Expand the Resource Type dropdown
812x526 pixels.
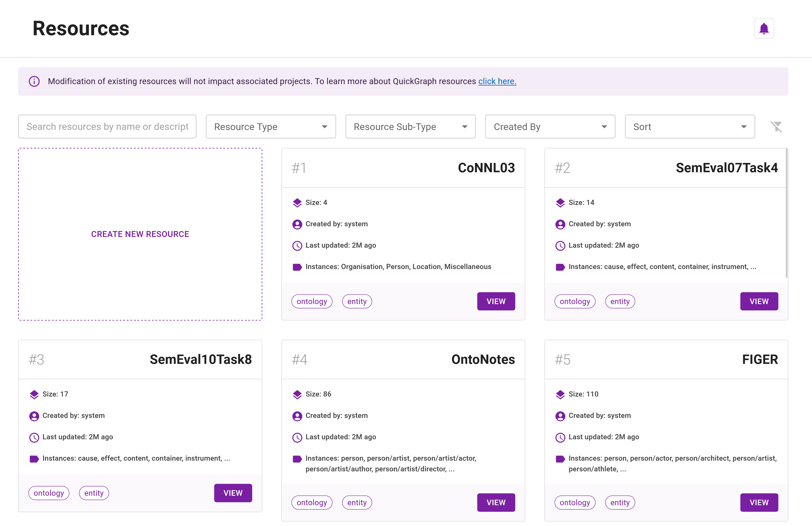pyautogui.click(x=270, y=127)
